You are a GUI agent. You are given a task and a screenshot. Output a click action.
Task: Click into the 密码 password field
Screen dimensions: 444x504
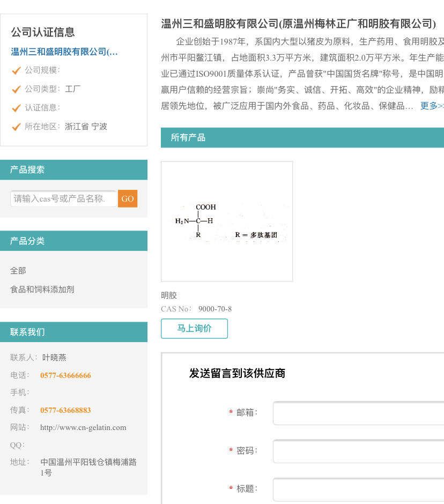tap(358, 451)
